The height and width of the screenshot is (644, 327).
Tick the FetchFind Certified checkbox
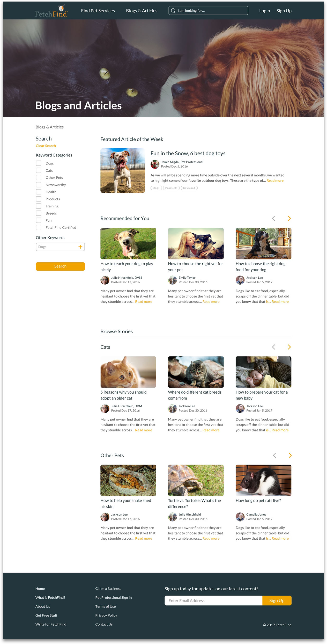tap(39, 227)
